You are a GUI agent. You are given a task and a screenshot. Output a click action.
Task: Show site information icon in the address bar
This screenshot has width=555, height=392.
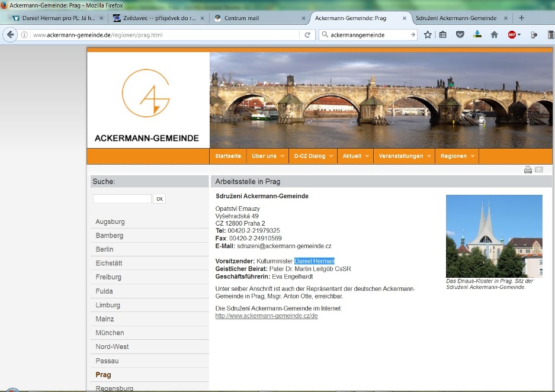(x=24, y=35)
